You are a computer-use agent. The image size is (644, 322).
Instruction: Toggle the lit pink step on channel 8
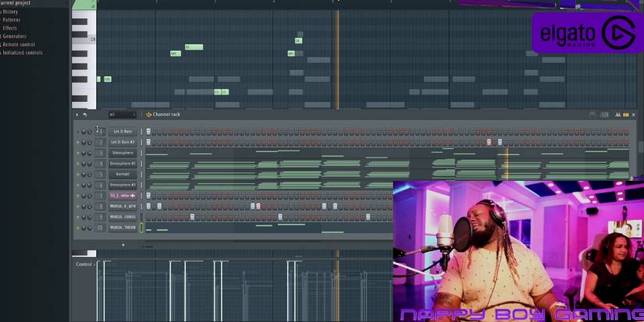coord(258,207)
